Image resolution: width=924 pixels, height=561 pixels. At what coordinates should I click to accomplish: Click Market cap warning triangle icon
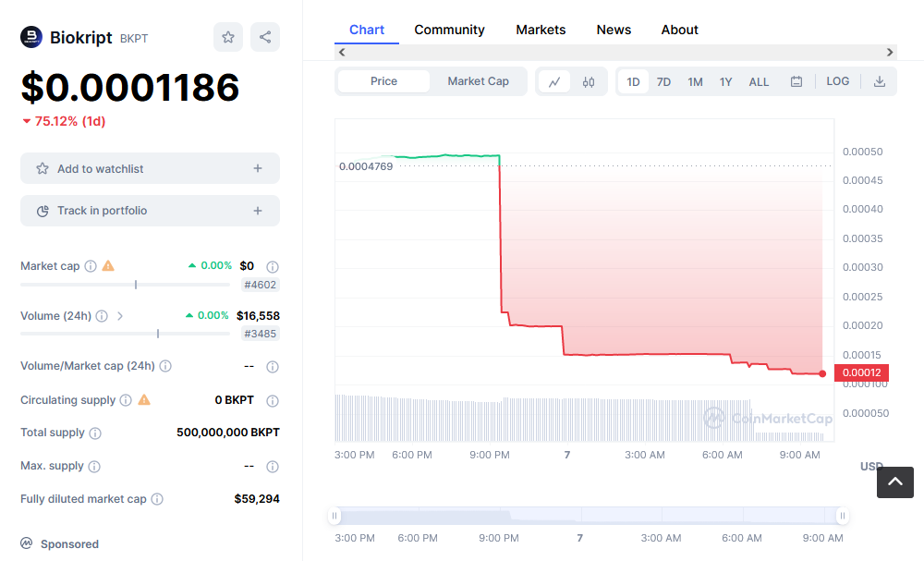(108, 266)
